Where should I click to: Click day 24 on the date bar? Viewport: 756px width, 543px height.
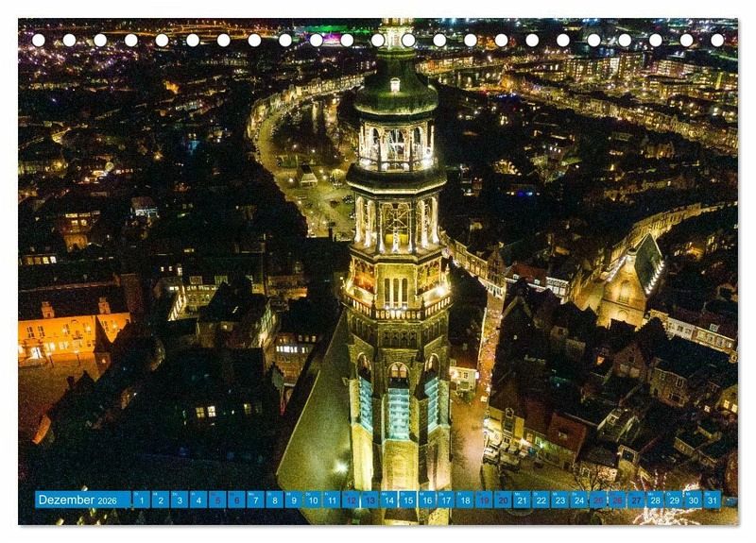point(579,500)
